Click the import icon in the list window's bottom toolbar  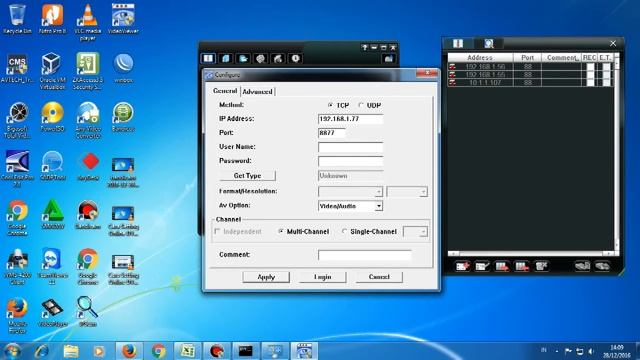582,267
